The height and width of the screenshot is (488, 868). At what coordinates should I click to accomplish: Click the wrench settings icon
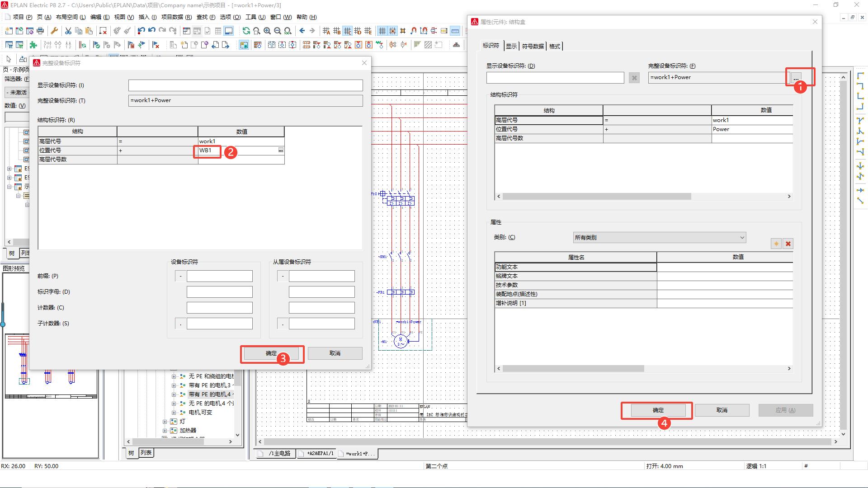[54, 31]
